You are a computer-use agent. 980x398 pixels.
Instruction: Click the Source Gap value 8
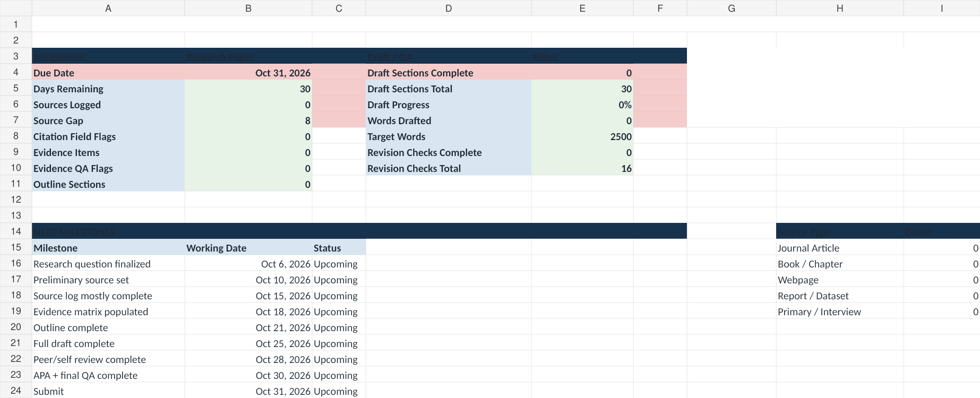point(248,120)
